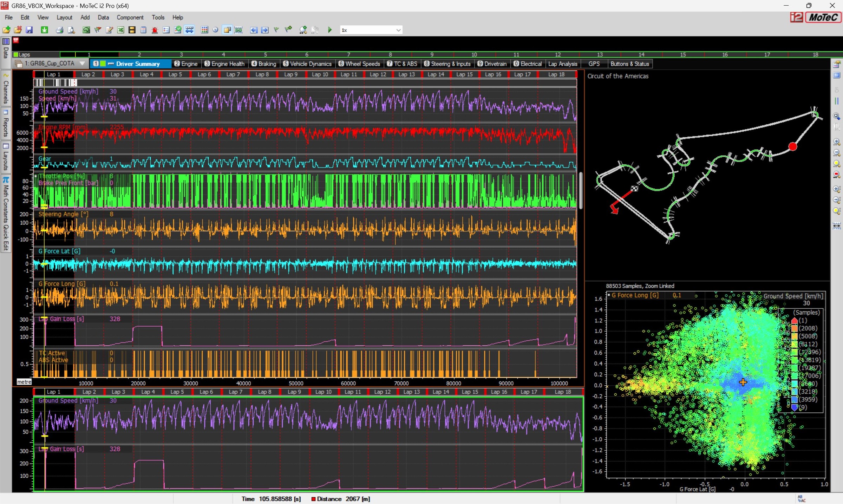
Task: Switch to the Braking worksheet tab
Action: pyautogui.click(x=264, y=64)
